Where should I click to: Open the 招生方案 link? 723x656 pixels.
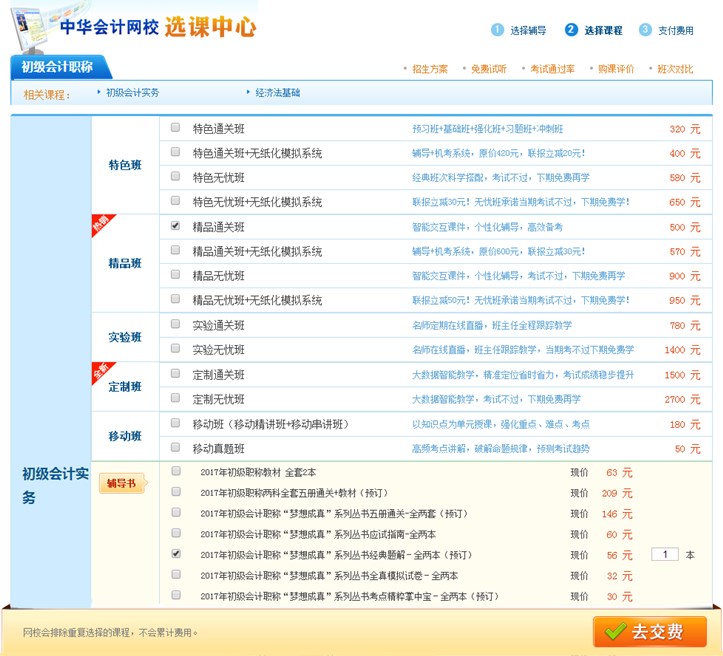(429, 69)
